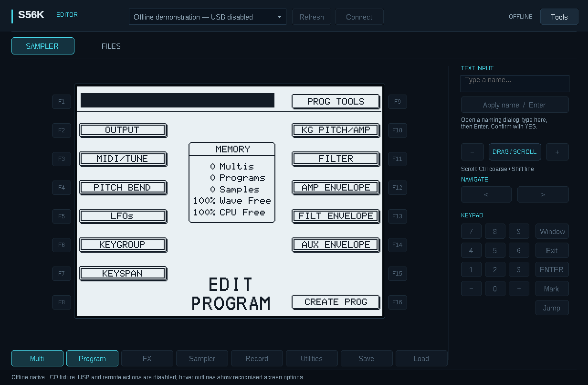This screenshot has height=385, width=588.
Task: Select the Program mode button
Action: click(x=92, y=358)
